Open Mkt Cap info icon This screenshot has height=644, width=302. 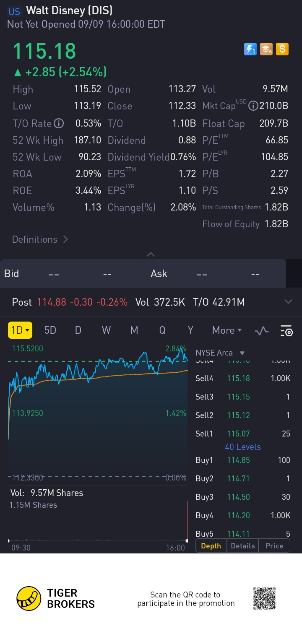coord(253,106)
